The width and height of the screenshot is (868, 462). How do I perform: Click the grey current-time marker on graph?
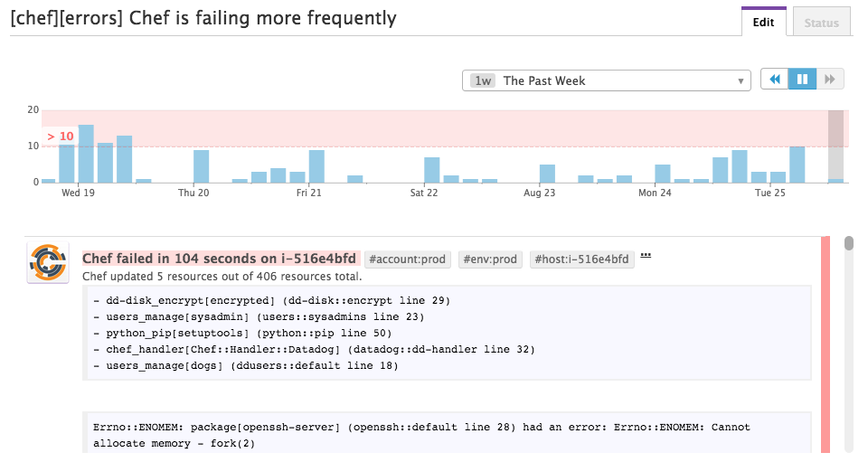pos(835,146)
